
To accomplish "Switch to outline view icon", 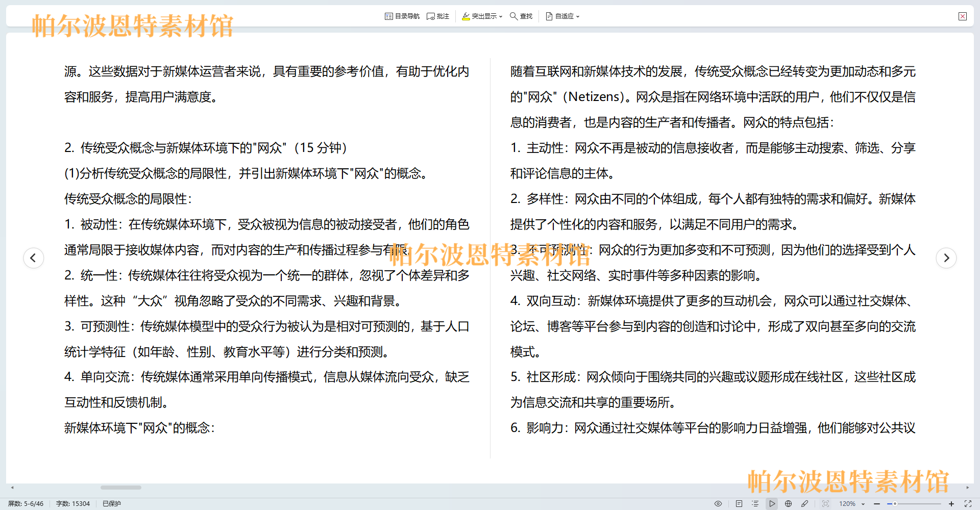I will tap(755, 503).
